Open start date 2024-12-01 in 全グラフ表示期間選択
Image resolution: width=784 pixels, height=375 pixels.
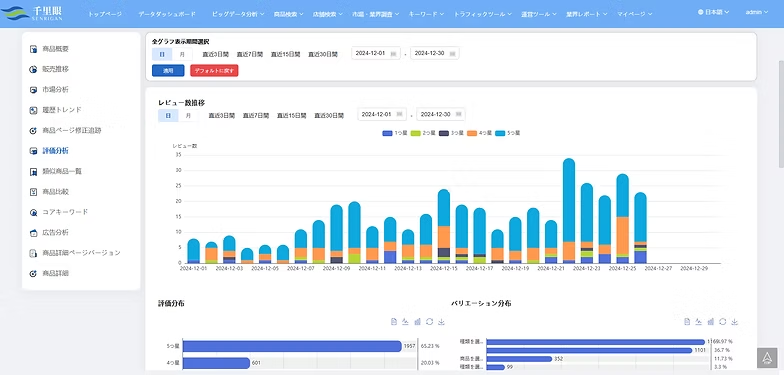click(376, 54)
